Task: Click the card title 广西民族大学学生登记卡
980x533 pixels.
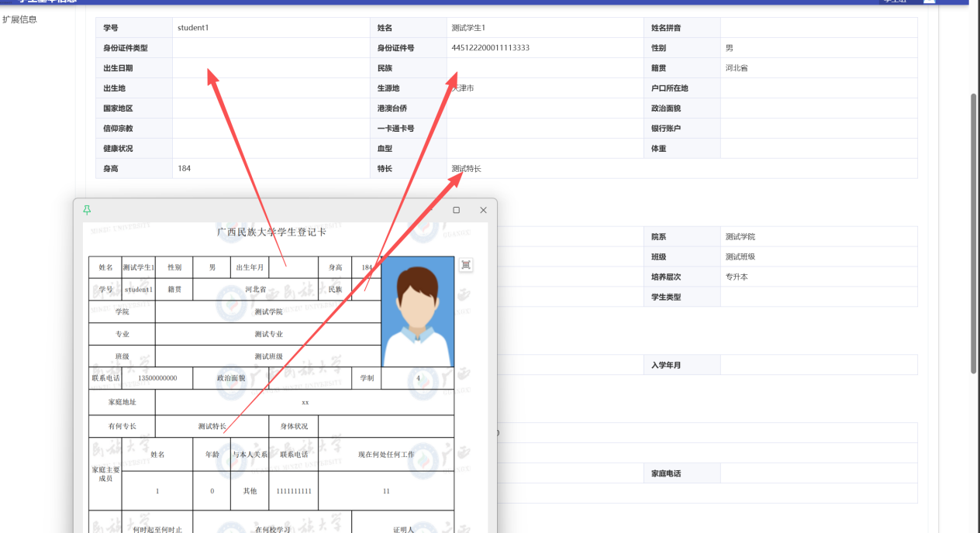Action: pyautogui.click(x=271, y=232)
